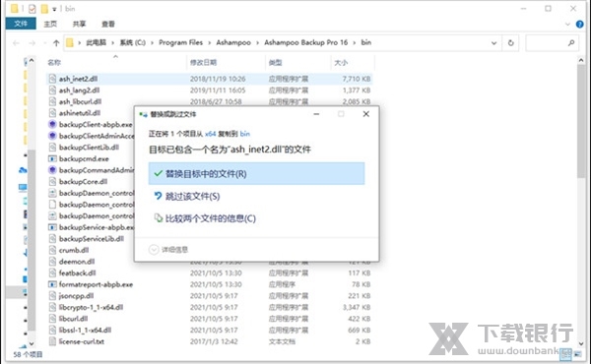Viewport: 591px width, 364px height.
Task: Click file list vertical scrollbar down arrow
Action: pyautogui.click(x=581, y=343)
